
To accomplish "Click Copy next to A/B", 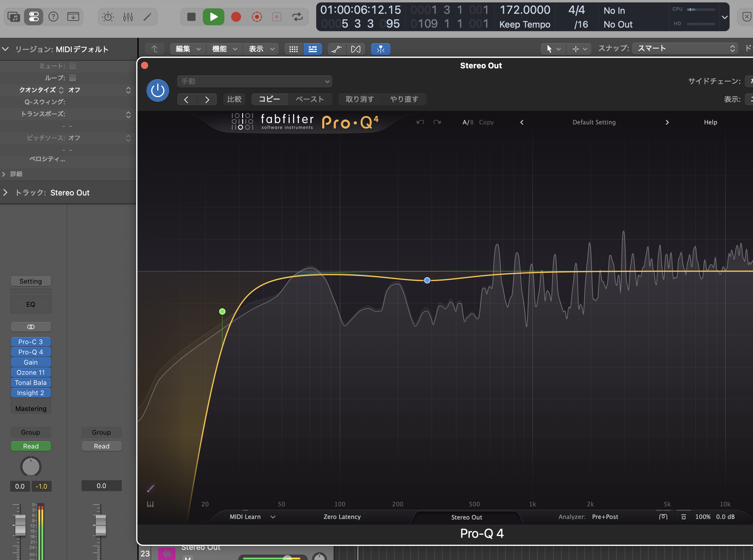I will point(486,122).
